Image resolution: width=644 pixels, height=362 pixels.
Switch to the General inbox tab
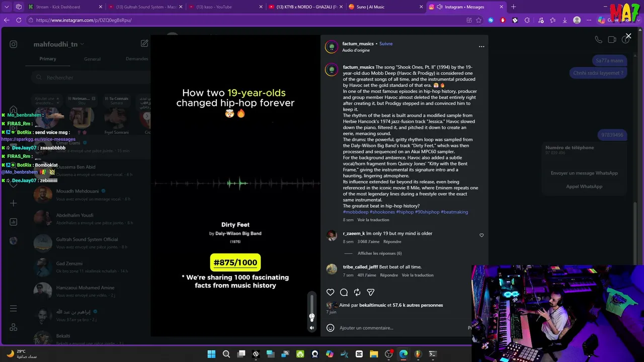[x=92, y=59]
